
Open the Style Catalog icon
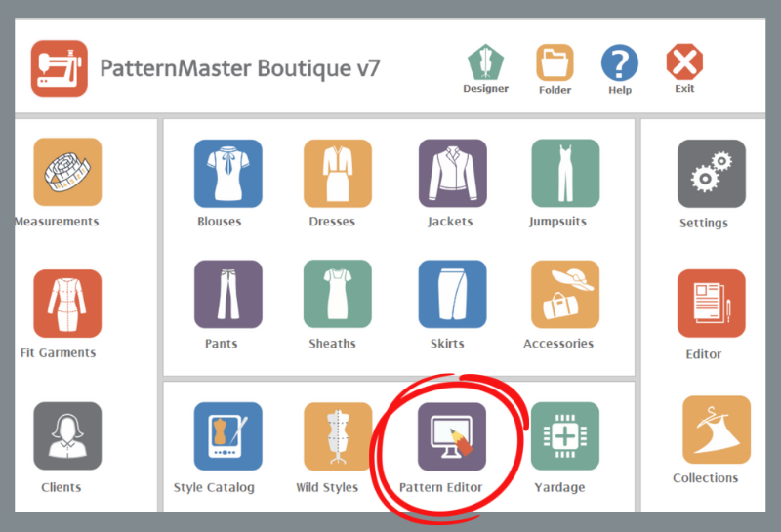(x=228, y=436)
